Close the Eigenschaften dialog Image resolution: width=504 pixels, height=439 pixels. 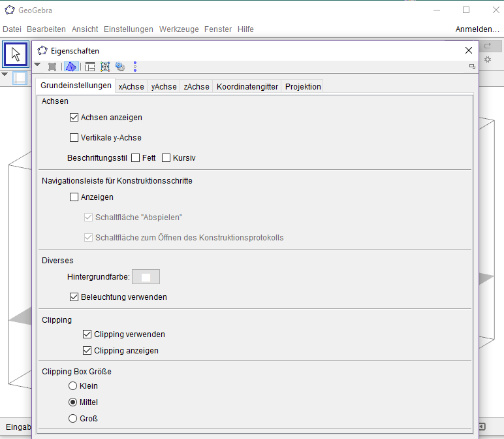point(469,50)
